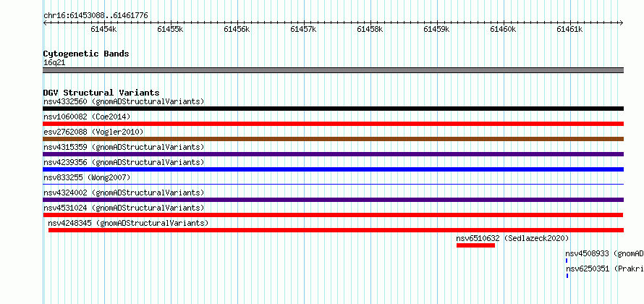Click the 61458k ruler tick label
Viewport: 644px width, 304px height.
370,29
